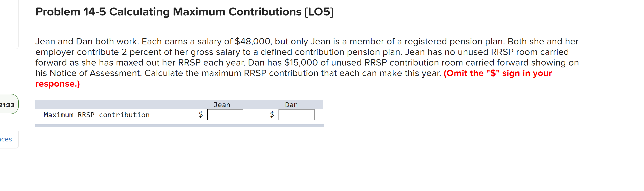This screenshot has width=644, height=191.
Task: Click the Maximum RRSP contribution row label
Action: (x=97, y=115)
